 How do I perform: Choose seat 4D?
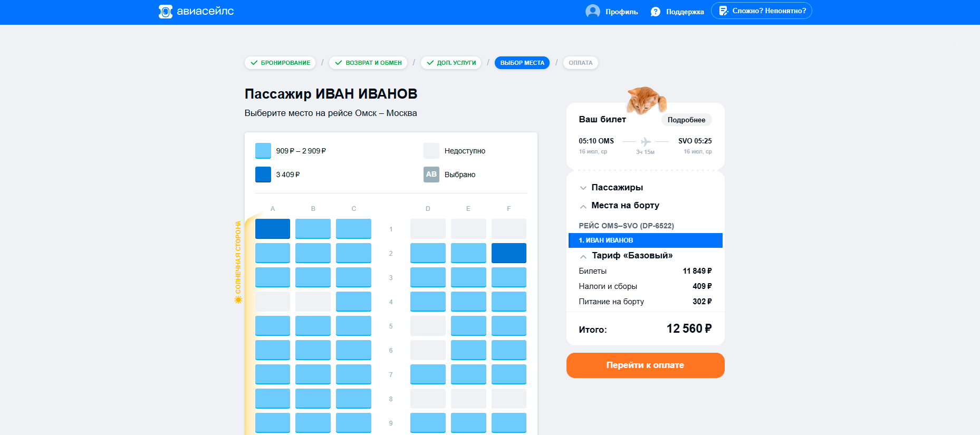428,302
